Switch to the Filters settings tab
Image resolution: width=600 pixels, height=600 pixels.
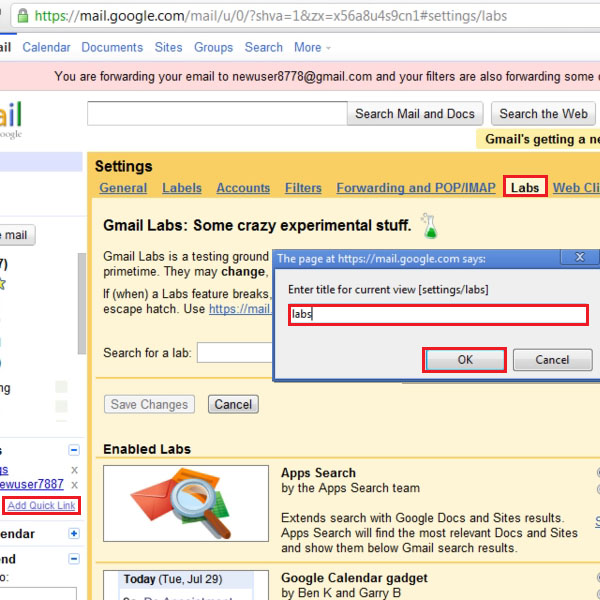click(x=303, y=188)
